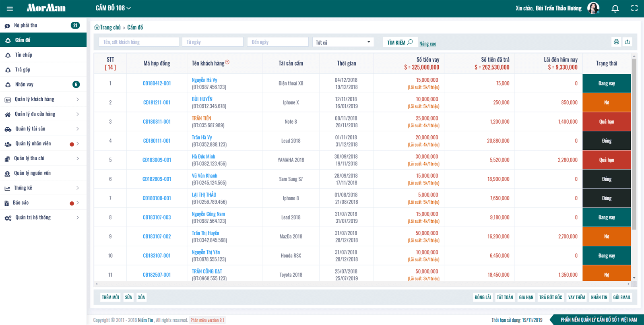Open the CẦM ĐỒ 108 store dropdown
The image size is (644, 325).
pyautogui.click(x=113, y=8)
